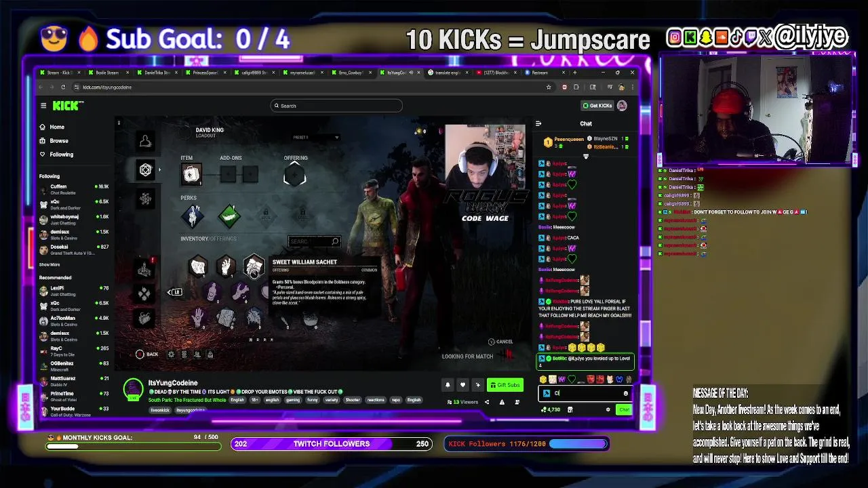Open PrimeTime recommended channel

coord(73,396)
